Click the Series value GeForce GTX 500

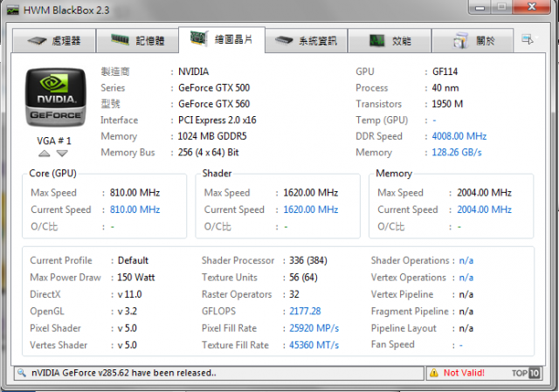(214, 87)
